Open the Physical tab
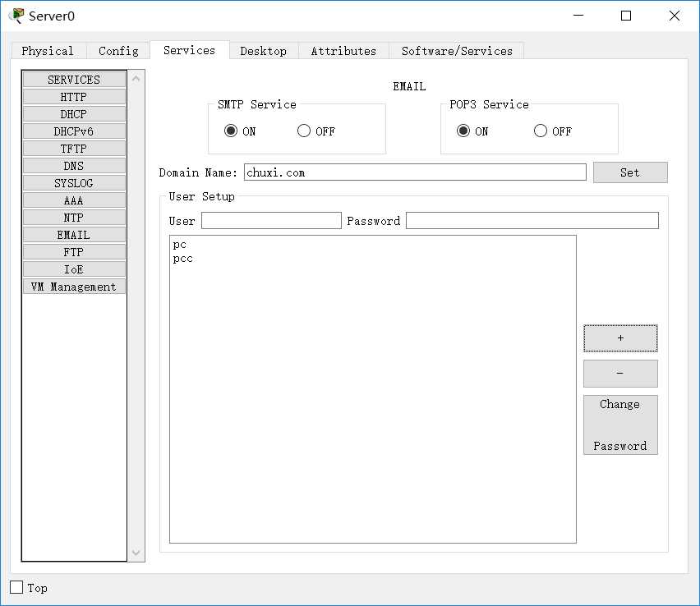This screenshot has width=700, height=606. tap(48, 51)
